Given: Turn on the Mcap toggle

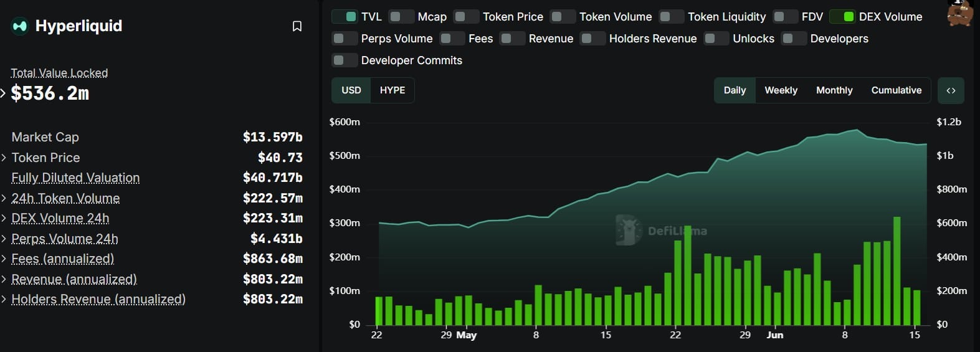Looking at the screenshot, I should click(401, 17).
